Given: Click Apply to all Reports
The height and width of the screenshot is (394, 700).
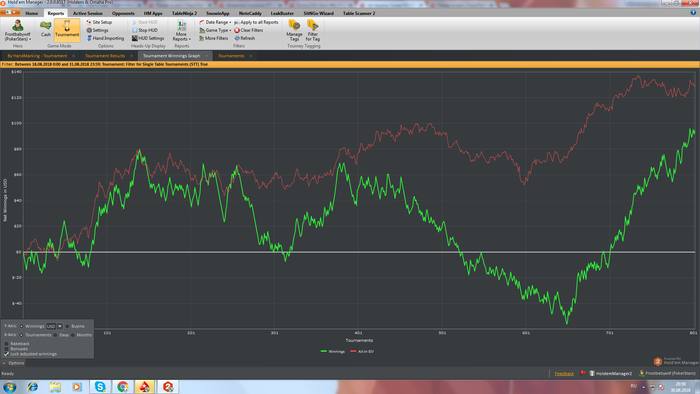Looking at the screenshot, I should [x=256, y=22].
